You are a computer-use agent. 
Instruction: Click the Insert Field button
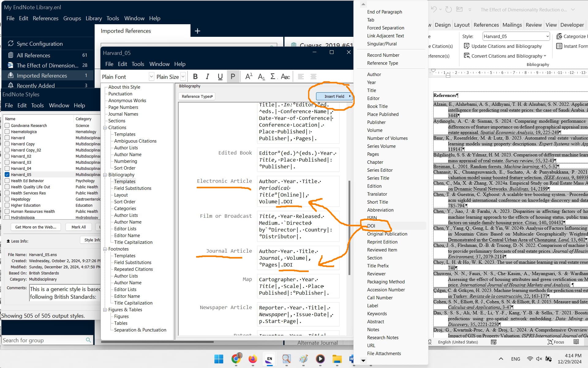point(334,96)
